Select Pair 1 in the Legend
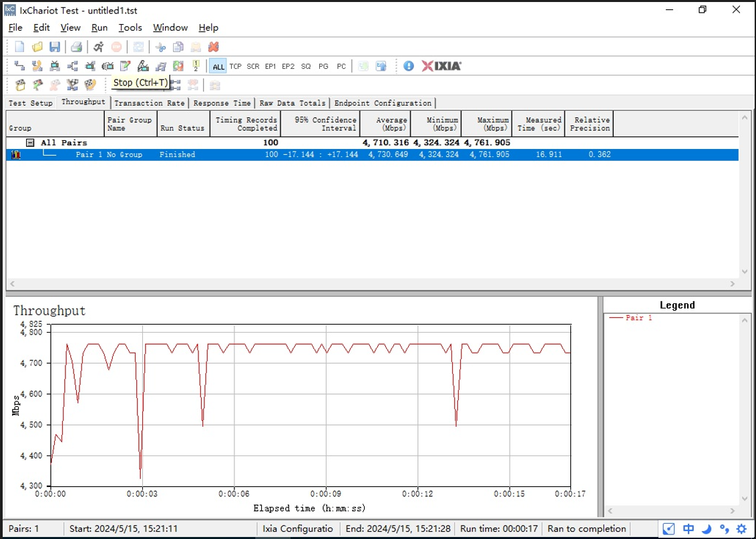This screenshot has width=756, height=539. pos(630,318)
